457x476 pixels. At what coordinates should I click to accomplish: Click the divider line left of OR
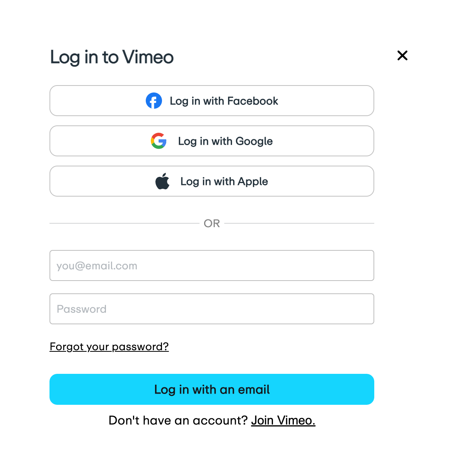pos(124,223)
